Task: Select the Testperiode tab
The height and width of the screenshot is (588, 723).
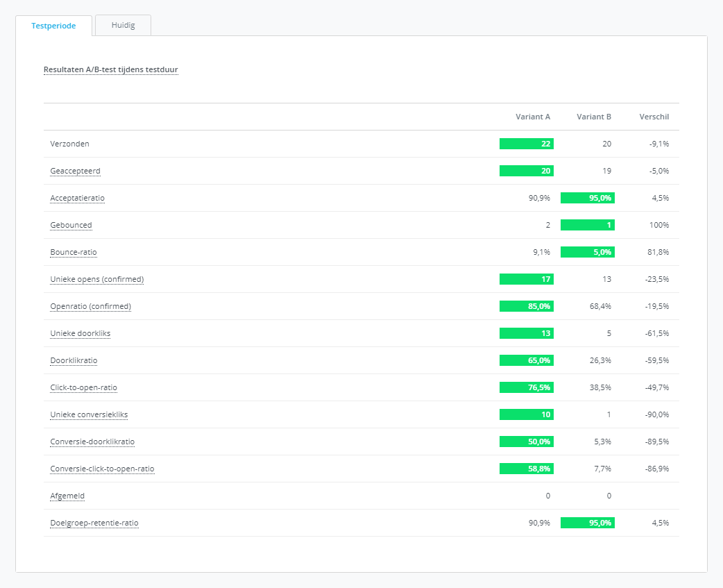Action: click(x=53, y=26)
